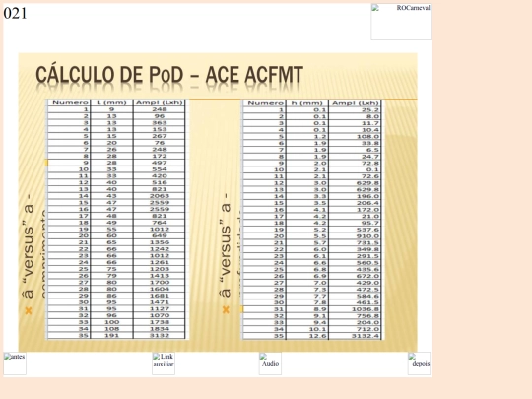
Task: Open the ROCarneval logo image
Action: pos(401,22)
